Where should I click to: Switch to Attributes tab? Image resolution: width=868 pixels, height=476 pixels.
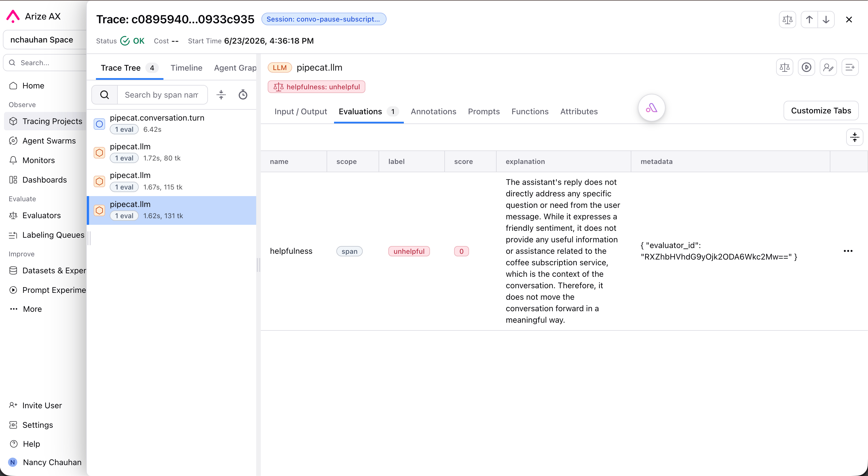click(x=579, y=111)
